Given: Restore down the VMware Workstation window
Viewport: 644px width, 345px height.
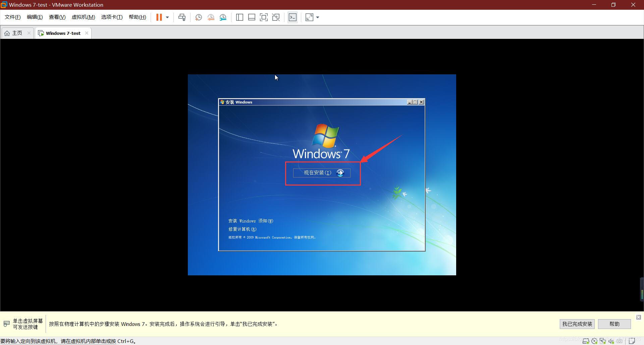Looking at the screenshot, I should [613, 5].
